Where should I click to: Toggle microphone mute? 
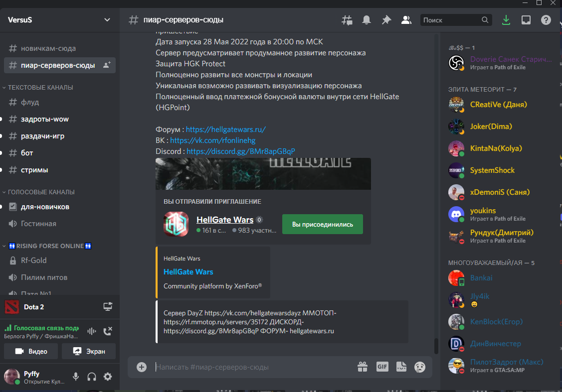[x=76, y=377]
